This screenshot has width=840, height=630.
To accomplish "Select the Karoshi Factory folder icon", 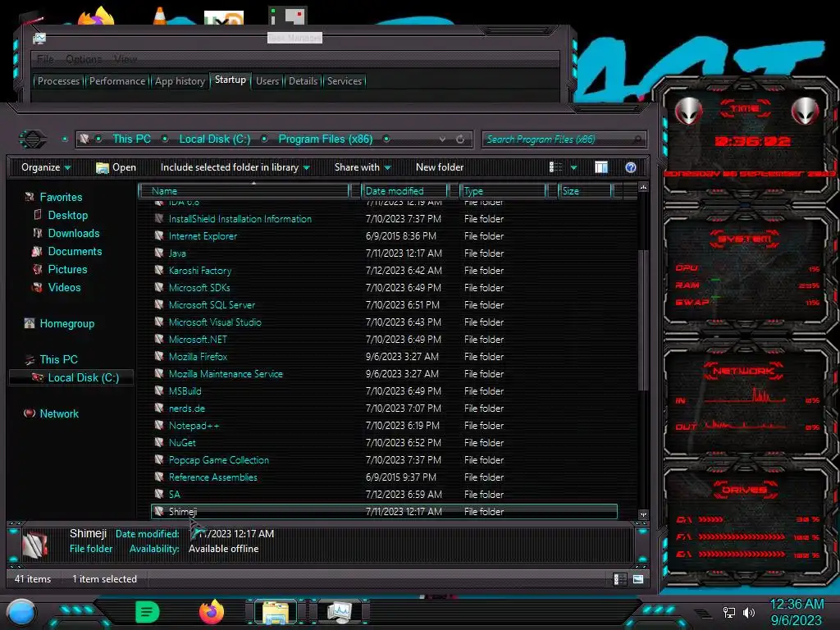I will click(x=158, y=270).
